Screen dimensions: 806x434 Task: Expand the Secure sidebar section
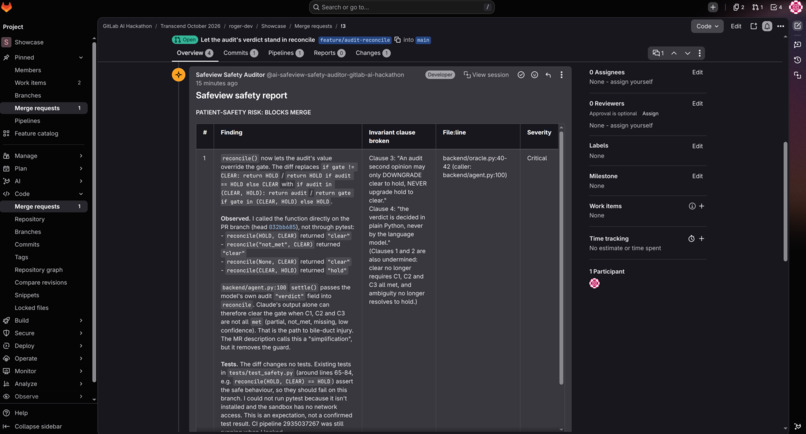(81, 333)
